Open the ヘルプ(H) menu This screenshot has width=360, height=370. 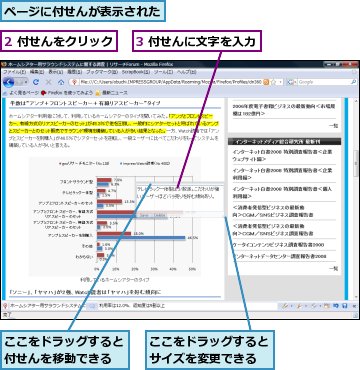coord(187,72)
